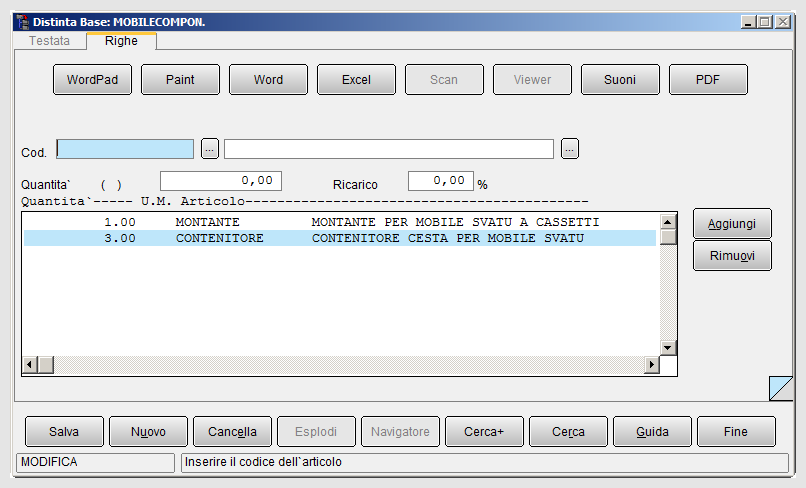
Task: Click 'MONTANTE PER MOBILE SVATU A CASSETTI' description
Action: pos(455,222)
